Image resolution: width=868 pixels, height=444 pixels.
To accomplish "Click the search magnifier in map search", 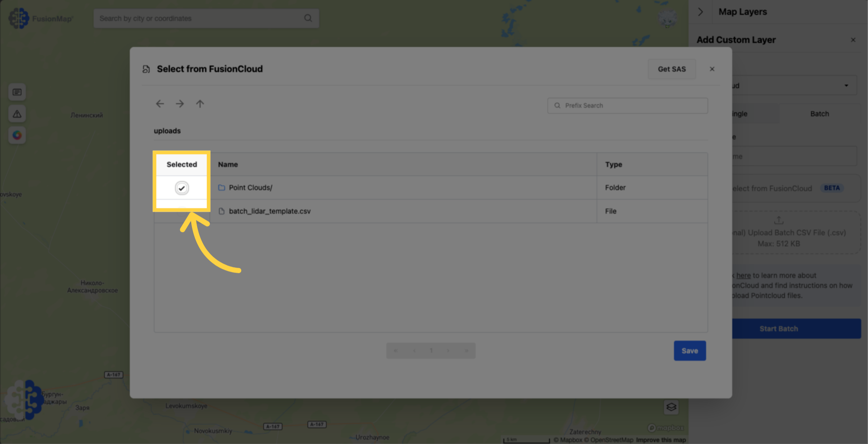I will click(x=308, y=18).
